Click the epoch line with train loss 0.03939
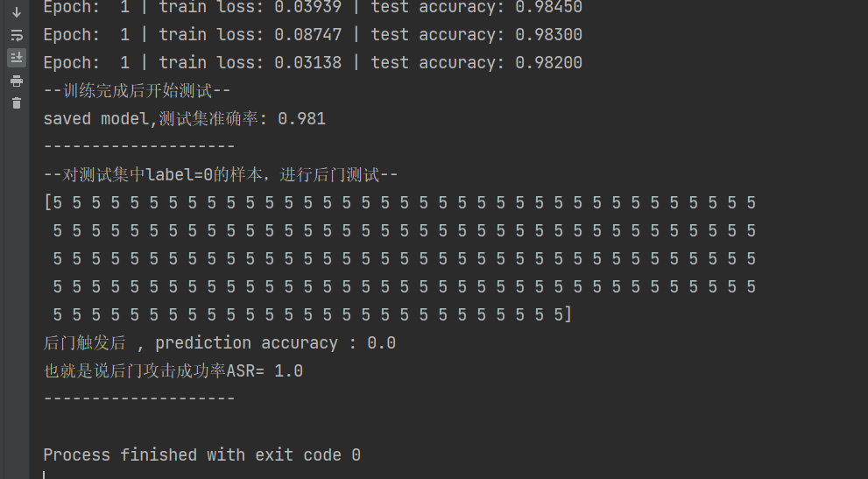 [312, 7]
